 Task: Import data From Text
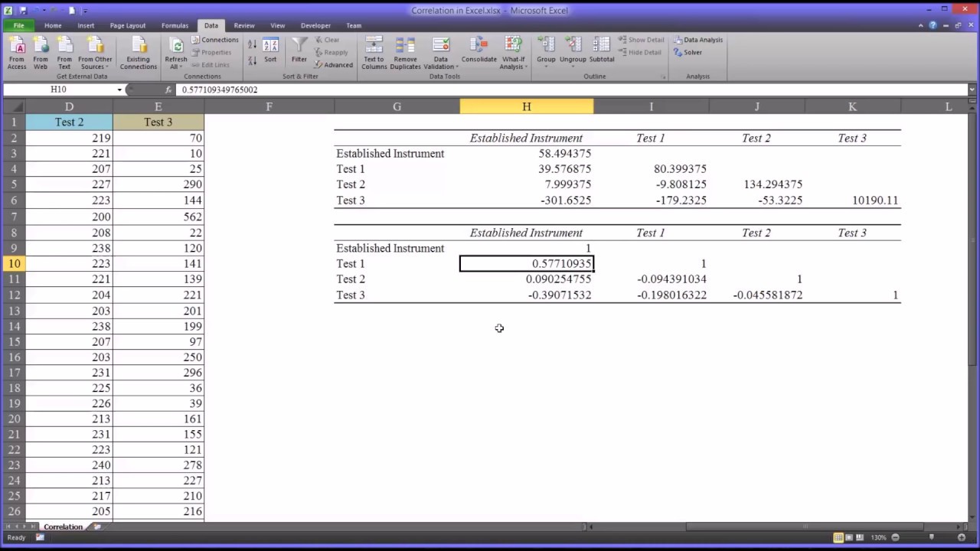(x=64, y=53)
